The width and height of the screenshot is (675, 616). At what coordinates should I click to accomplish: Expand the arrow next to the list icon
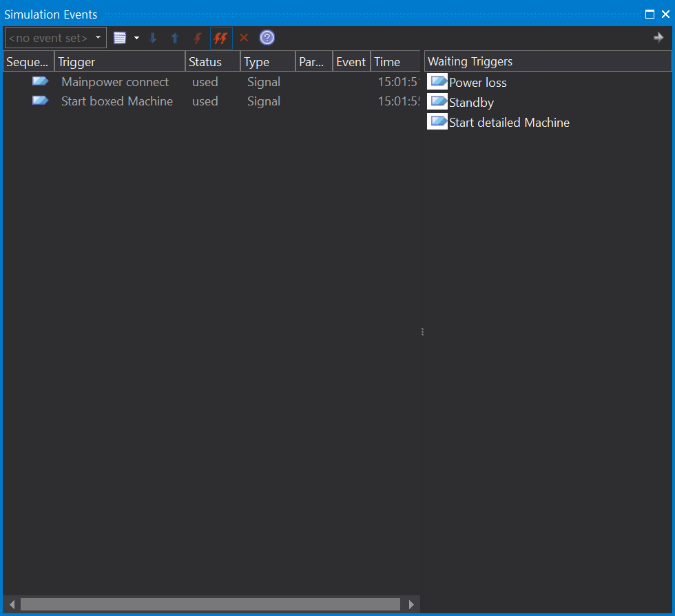pos(136,38)
